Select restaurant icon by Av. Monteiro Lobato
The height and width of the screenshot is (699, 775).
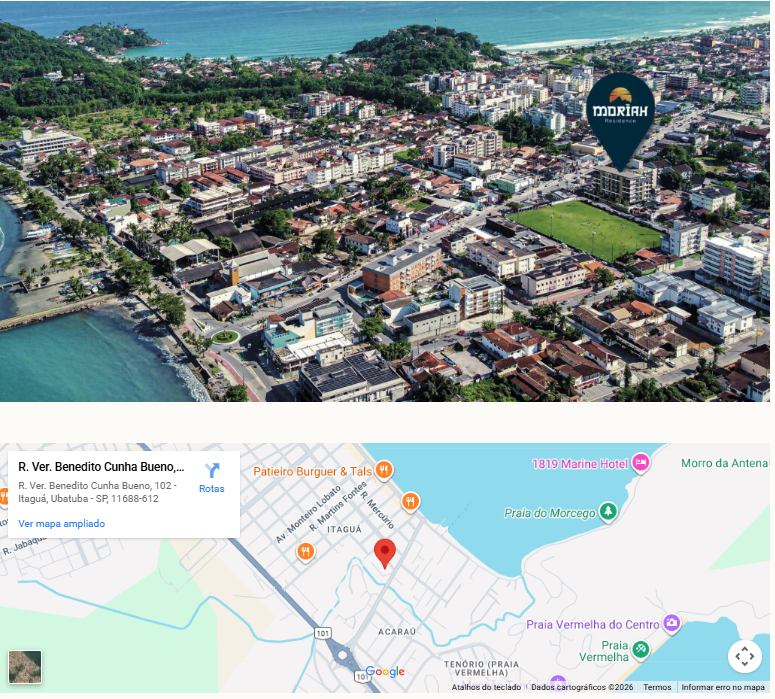[x=306, y=551]
